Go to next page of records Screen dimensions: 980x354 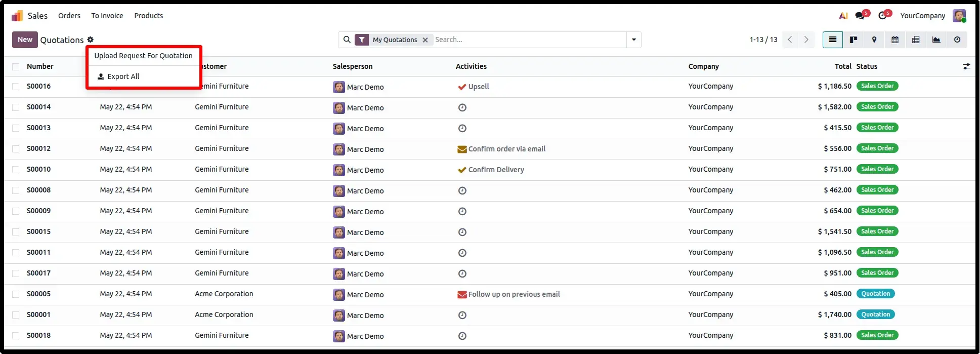coord(806,40)
